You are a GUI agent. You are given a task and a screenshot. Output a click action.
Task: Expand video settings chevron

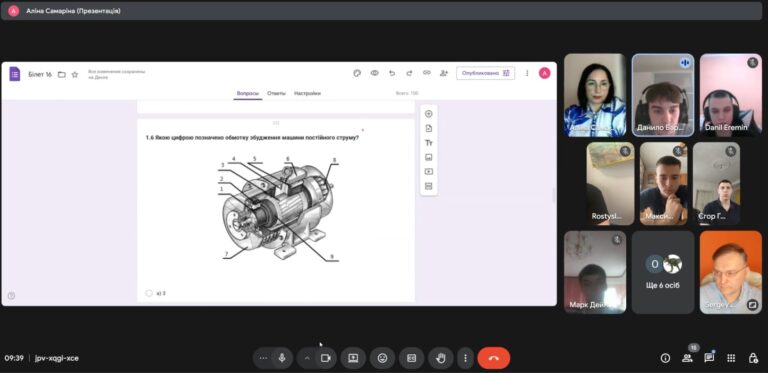pyautogui.click(x=307, y=358)
